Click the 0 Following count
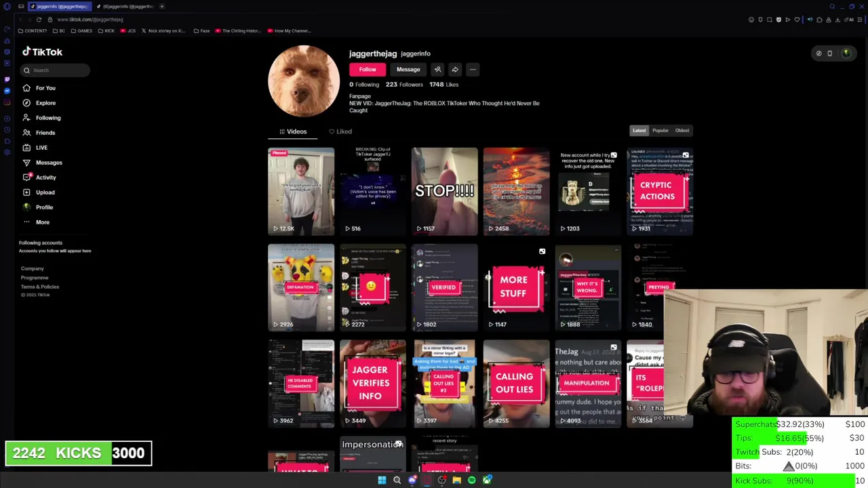This screenshot has height=488, width=868. pyautogui.click(x=364, y=85)
